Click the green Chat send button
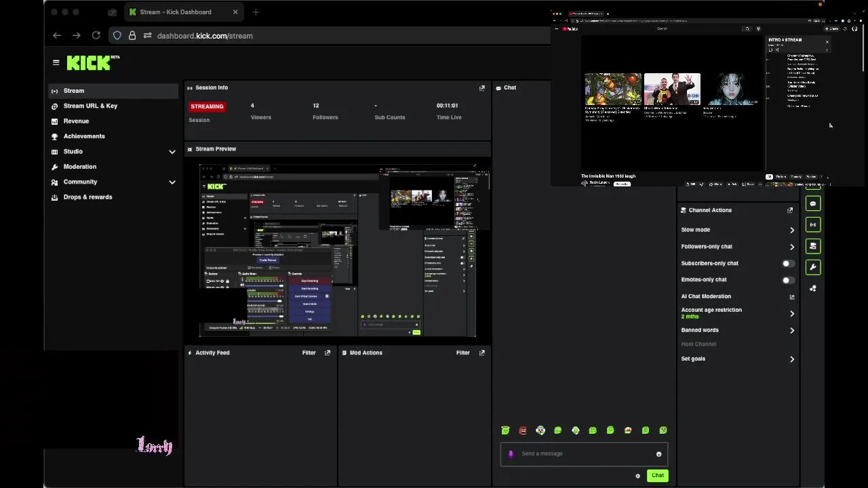868x488 pixels. point(658,476)
